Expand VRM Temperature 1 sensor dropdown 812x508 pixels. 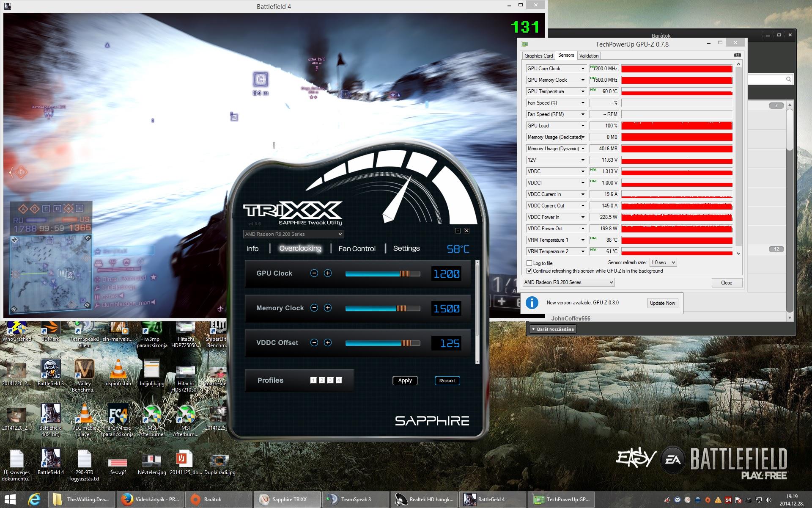pyautogui.click(x=583, y=240)
